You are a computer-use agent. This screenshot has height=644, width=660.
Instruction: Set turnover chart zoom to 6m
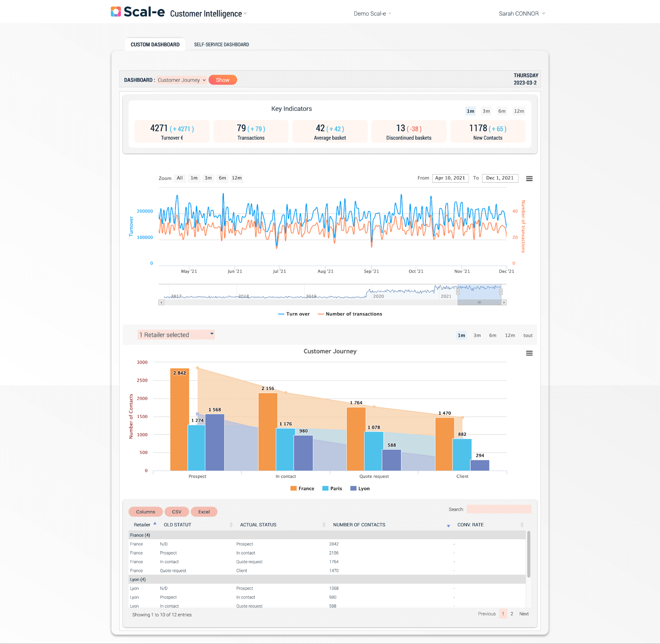click(x=222, y=178)
